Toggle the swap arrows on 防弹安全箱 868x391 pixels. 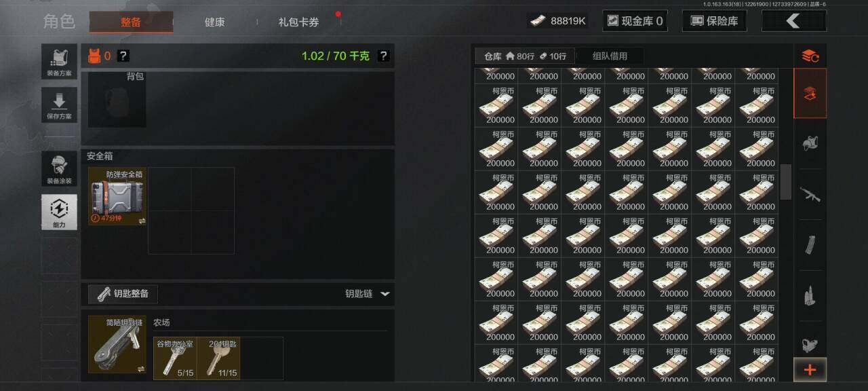tap(142, 221)
